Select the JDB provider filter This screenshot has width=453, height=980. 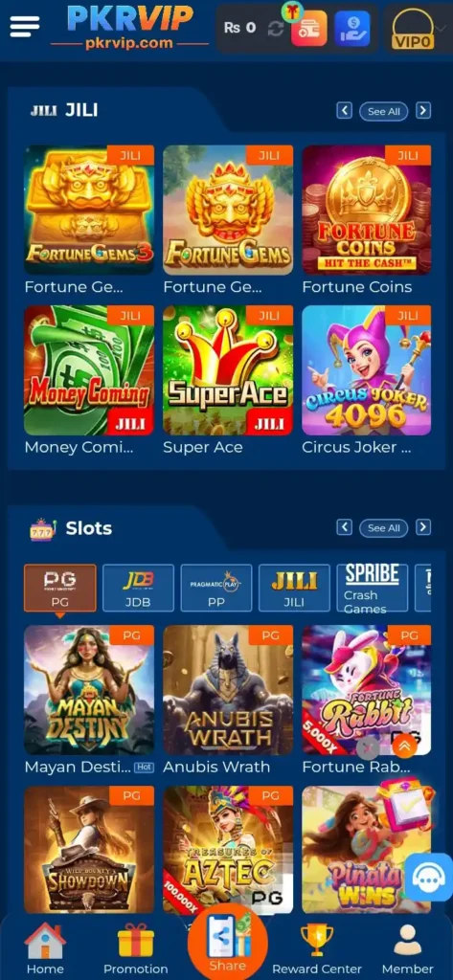click(x=138, y=588)
